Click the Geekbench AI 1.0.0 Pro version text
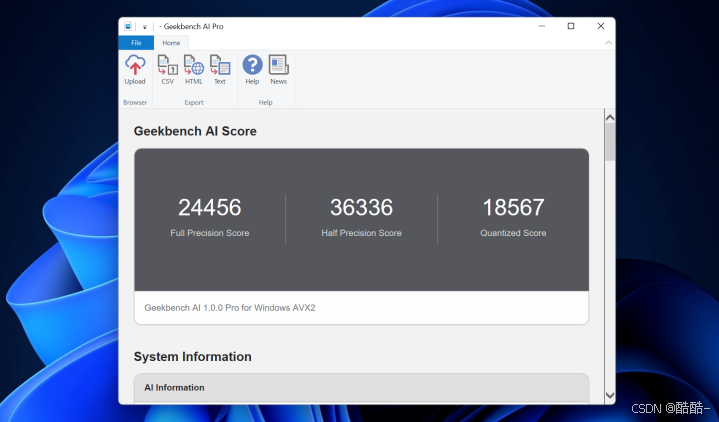The image size is (719, 422). pyautogui.click(x=230, y=308)
